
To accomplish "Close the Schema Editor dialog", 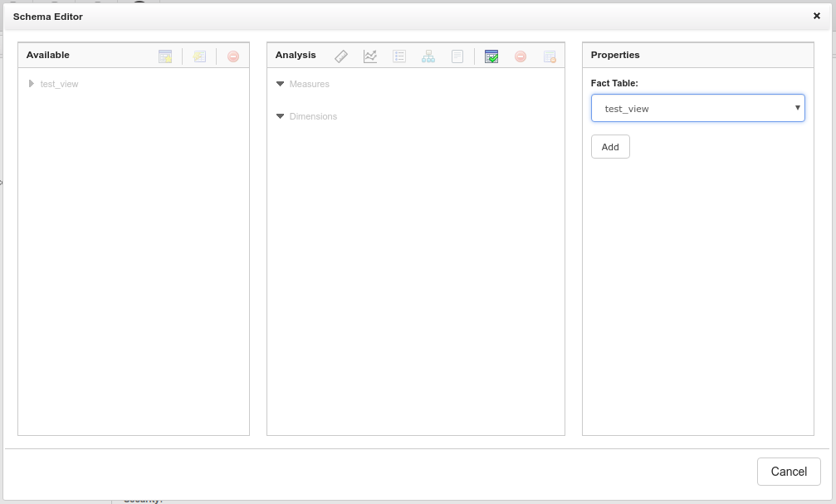I will pos(817,16).
